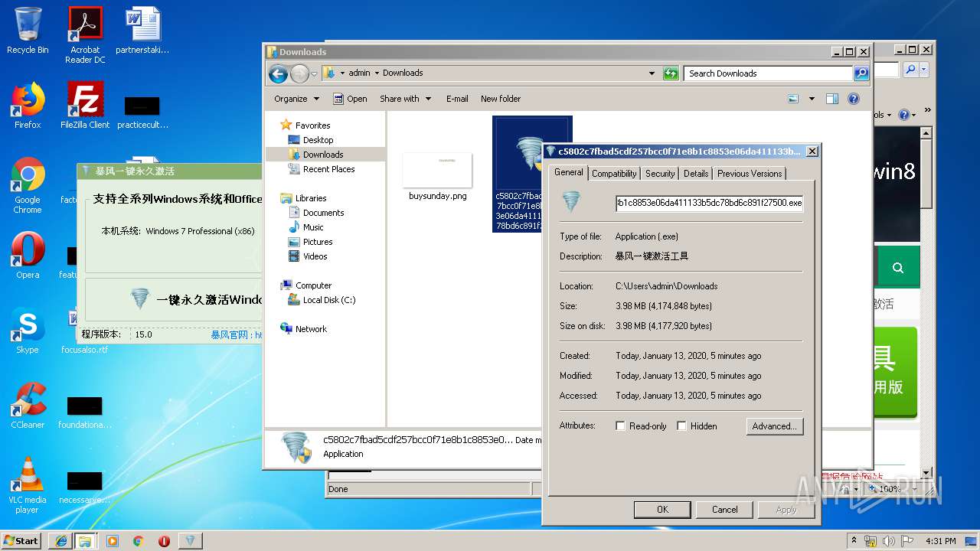Edit the file name field in properties

(x=709, y=203)
